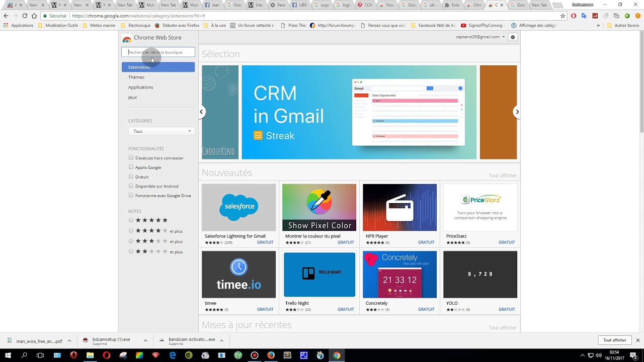Open the Concretely extension tile
Screen dimensions: 644x362
click(399, 282)
